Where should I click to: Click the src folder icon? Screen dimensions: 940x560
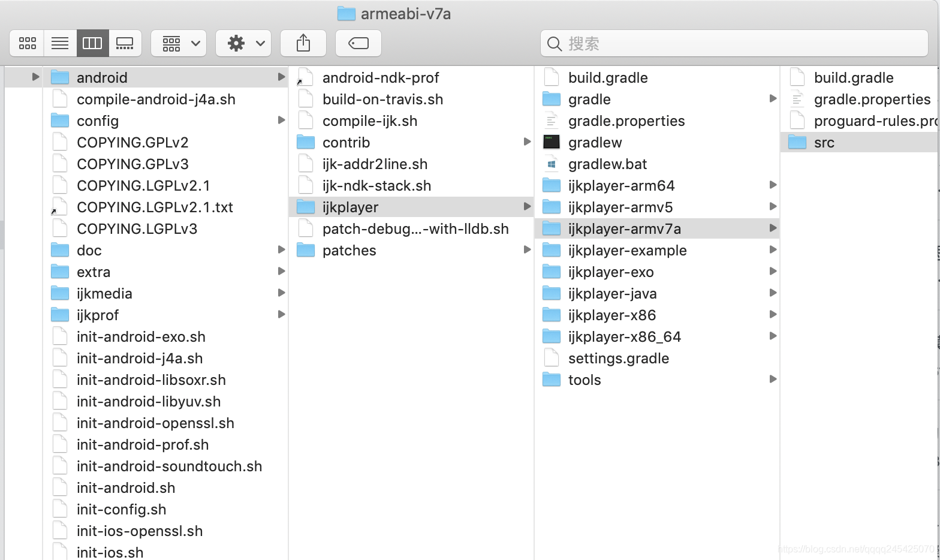[x=797, y=142]
